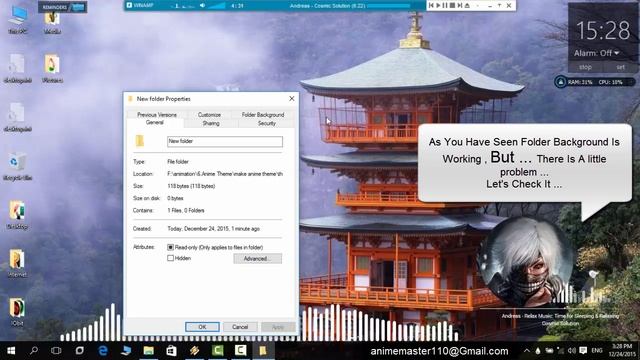Adjust the Winamp volume slider
Viewport: 640px width, 360px height.
216,6
